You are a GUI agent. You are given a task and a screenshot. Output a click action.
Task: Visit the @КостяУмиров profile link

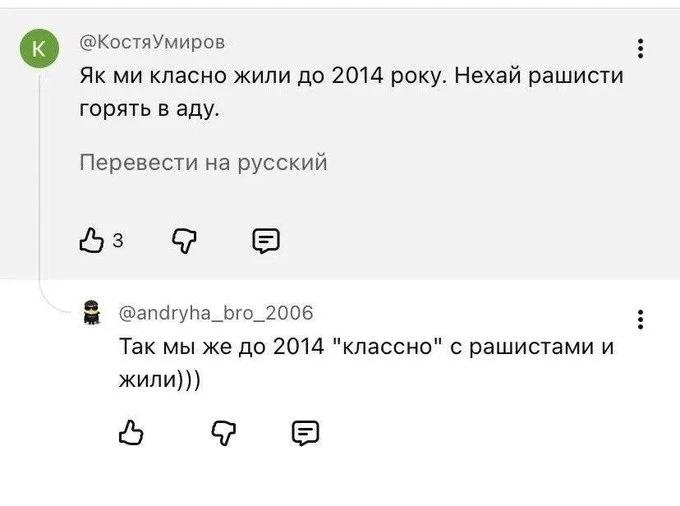point(152,42)
